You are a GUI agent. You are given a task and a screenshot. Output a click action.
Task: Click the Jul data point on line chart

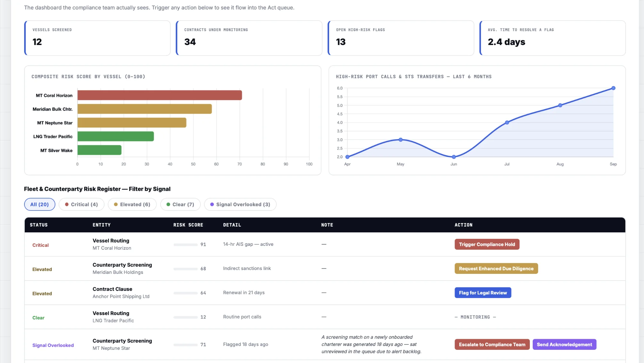[x=507, y=123]
